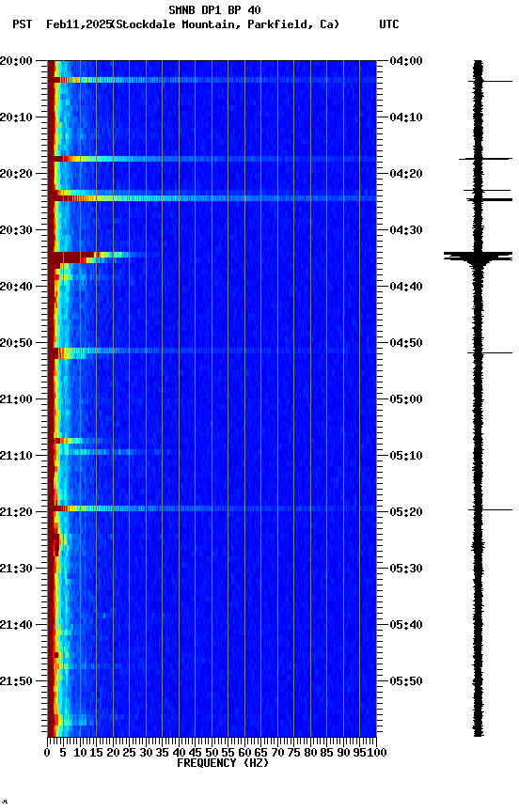This screenshot has height=812, width=519.
Task: Click the 20:00 PST time label
Action: pyautogui.click(x=16, y=60)
